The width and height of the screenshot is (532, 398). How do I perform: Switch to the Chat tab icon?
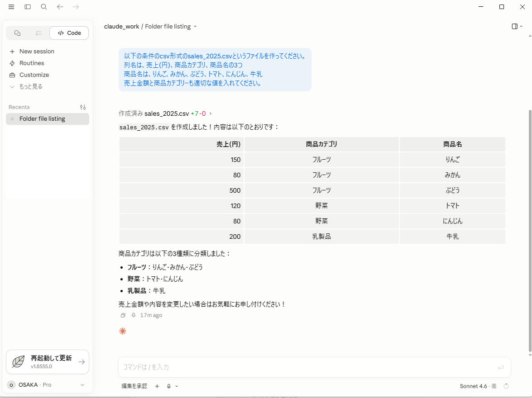(x=17, y=33)
